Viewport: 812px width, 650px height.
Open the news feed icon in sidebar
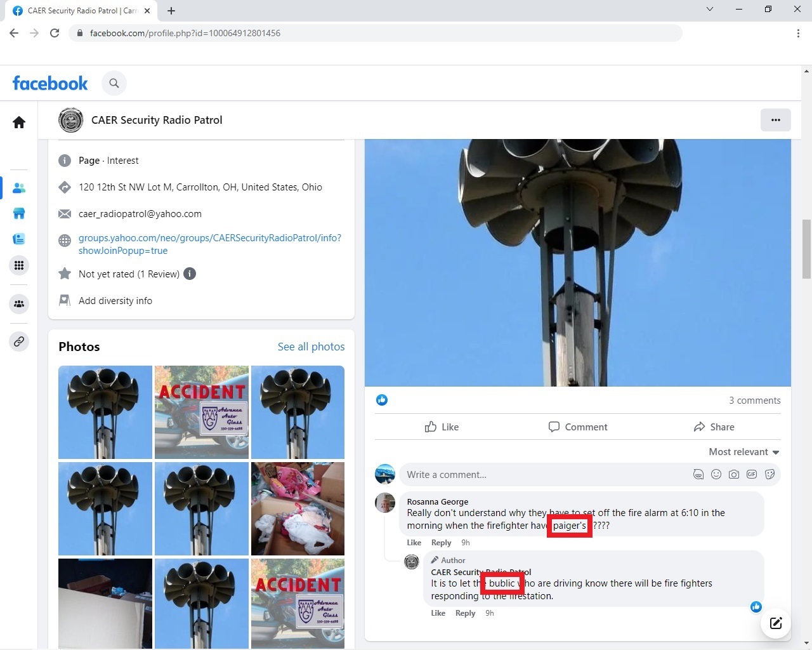coord(19,239)
